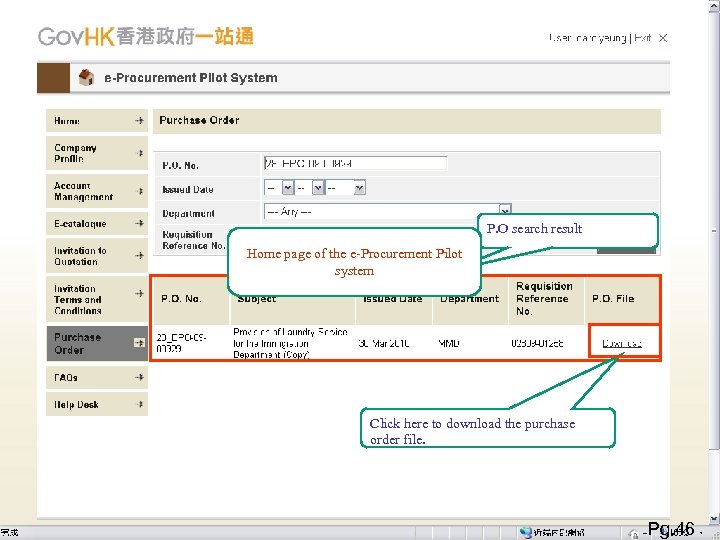Click the GovHK logo
The image size is (720, 540).
[x=146, y=37]
